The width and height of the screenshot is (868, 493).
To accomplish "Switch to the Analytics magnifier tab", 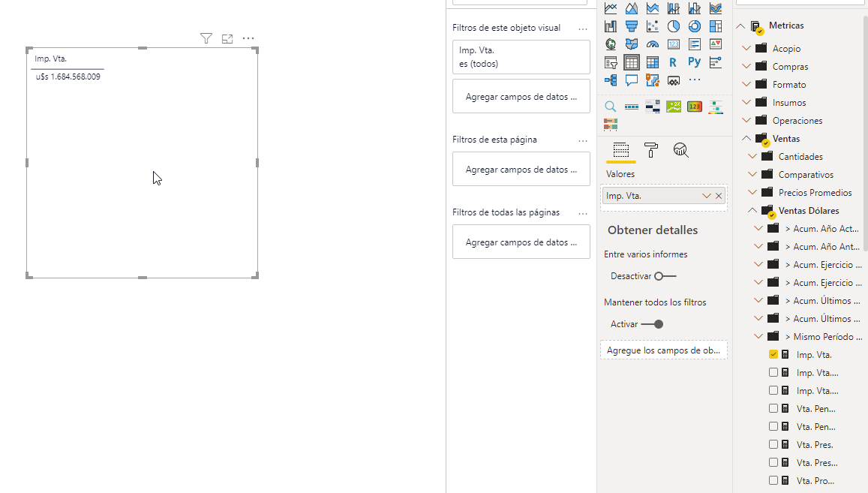I will pos(681,150).
